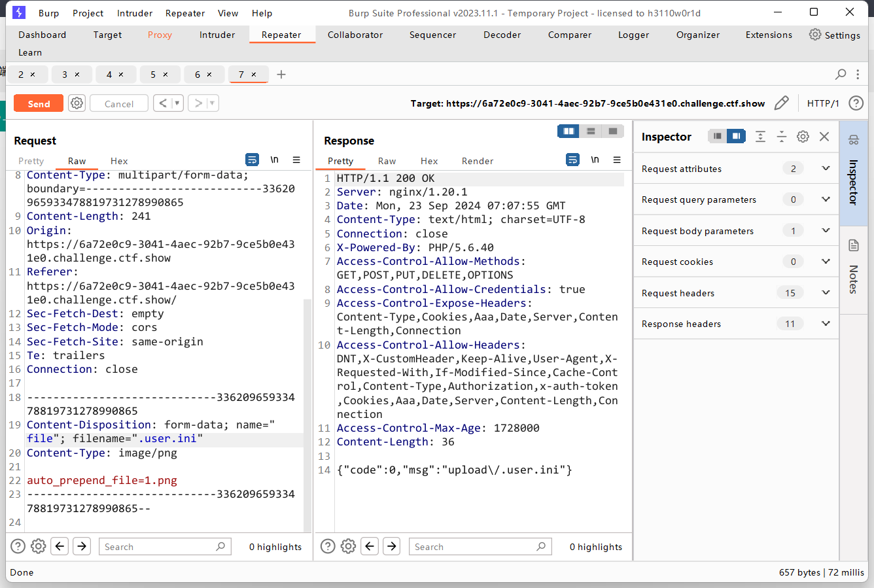Go to next request in history

[198, 103]
